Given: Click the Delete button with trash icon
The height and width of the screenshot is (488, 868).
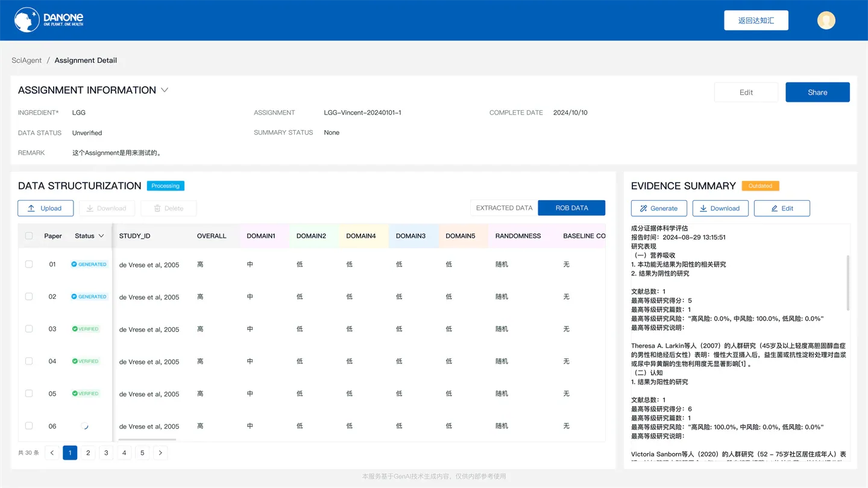Looking at the screenshot, I should pyautogui.click(x=168, y=208).
